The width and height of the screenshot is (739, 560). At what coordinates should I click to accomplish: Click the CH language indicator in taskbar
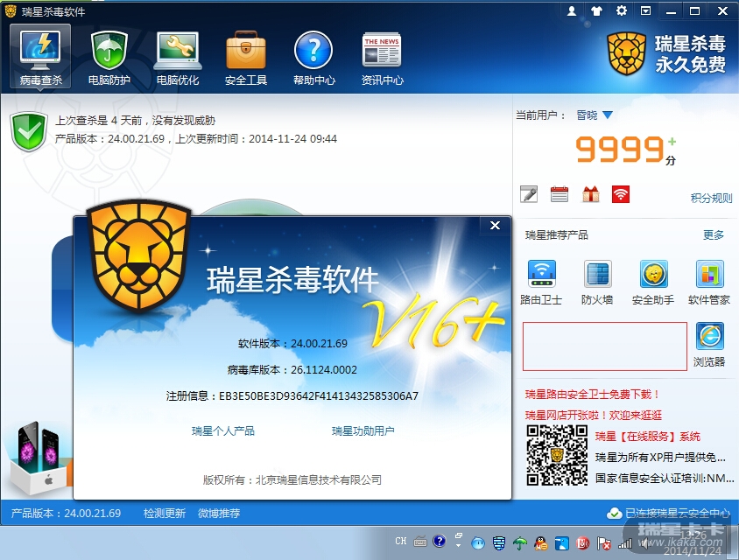pos(401,541)
